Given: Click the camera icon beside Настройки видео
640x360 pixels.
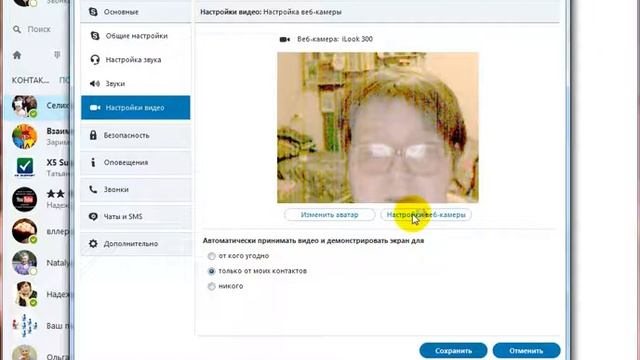Looking at the screenshot, I should 95,108.
